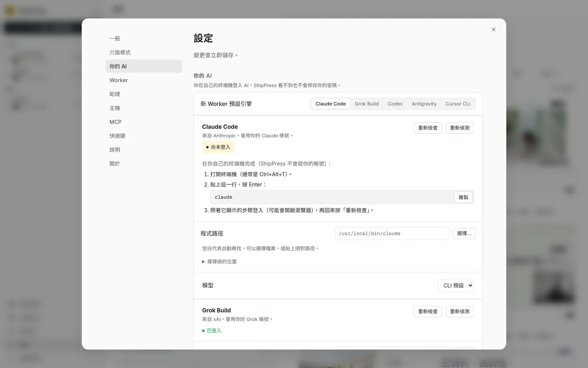Click the Grok Build section title
588x368 pixels.
point(216,310)
